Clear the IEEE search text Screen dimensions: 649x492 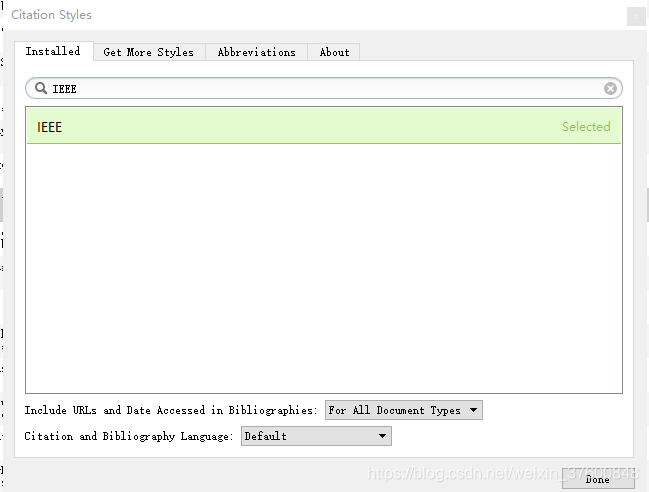[610, 88]
